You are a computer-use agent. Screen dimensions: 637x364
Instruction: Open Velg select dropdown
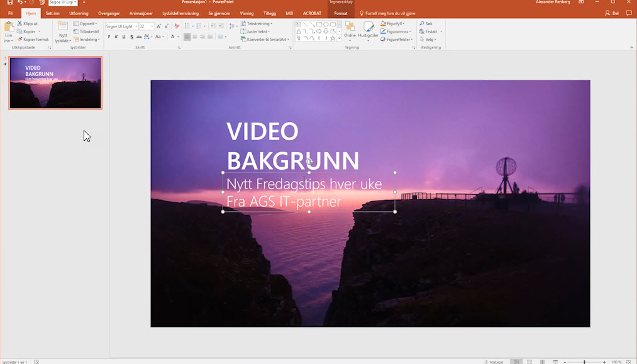click(428, 40)
